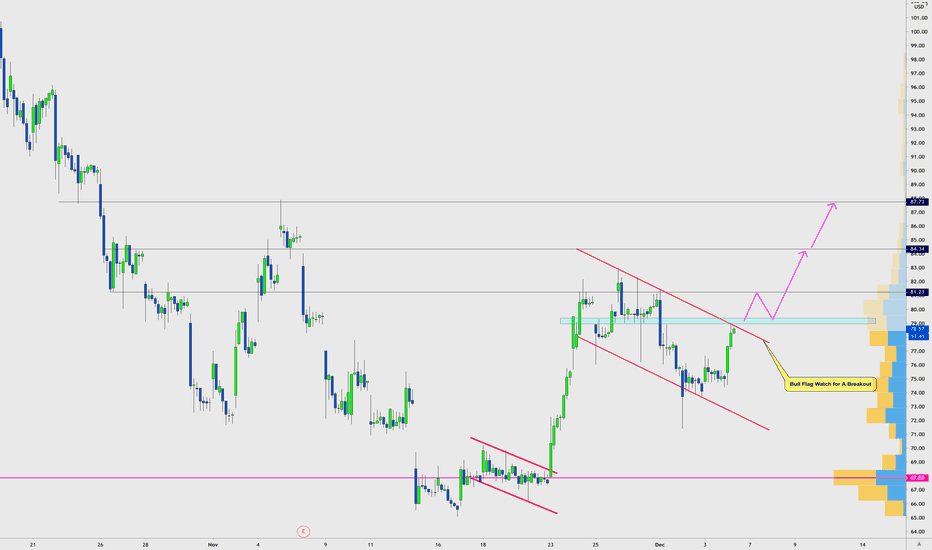Click the earnings 'E' marker on the timeline

click(x=303, y=532)
